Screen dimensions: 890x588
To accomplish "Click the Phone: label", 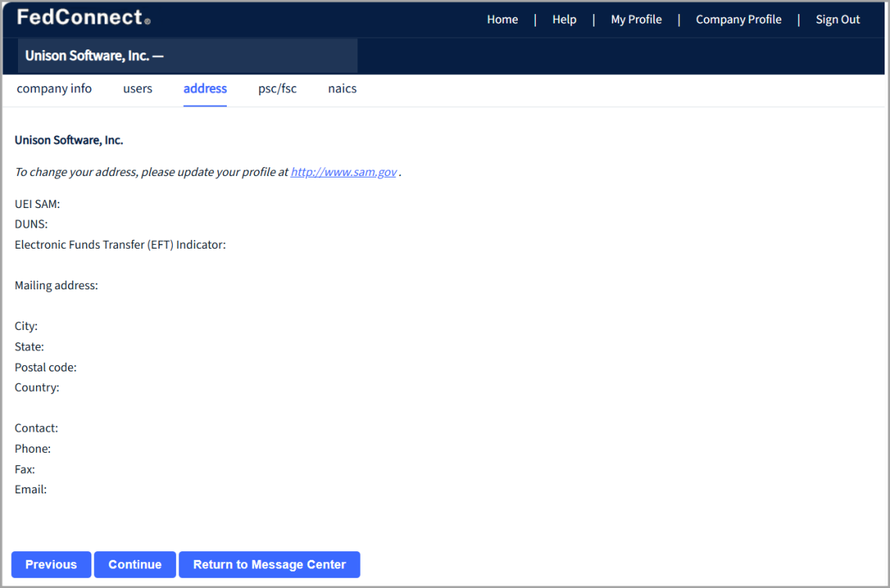I will (x=32, y=449).
